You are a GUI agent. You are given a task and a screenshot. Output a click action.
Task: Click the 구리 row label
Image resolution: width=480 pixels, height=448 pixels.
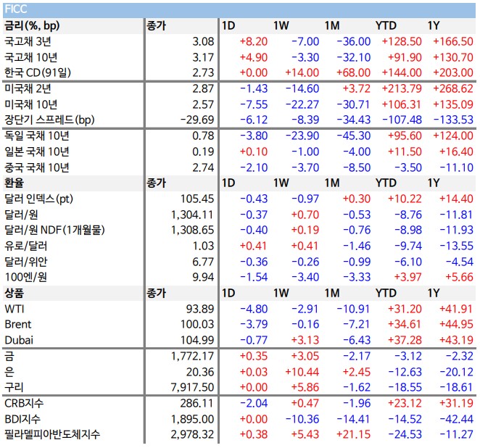[x=14, y=387]
